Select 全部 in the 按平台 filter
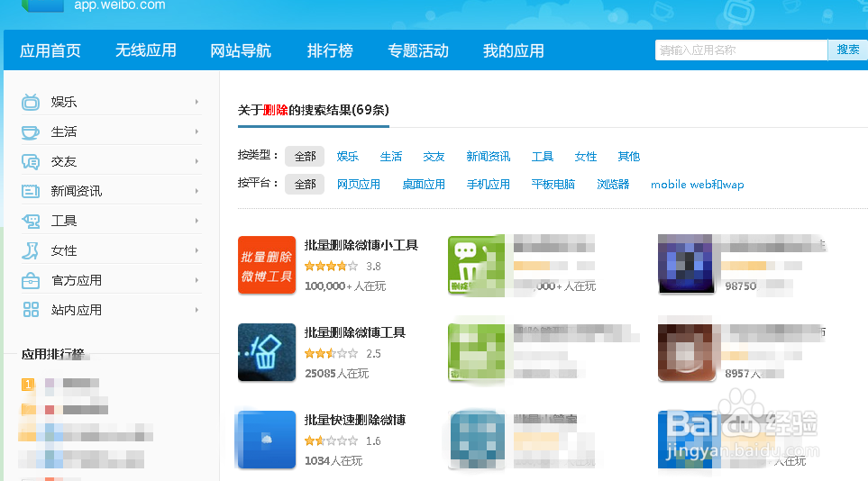The height and width of the screenshot is (481, 868). point(305,185)
